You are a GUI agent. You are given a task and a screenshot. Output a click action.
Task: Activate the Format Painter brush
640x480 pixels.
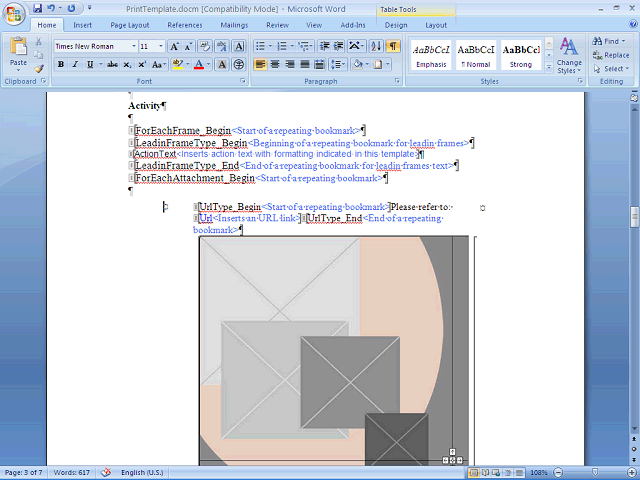click(39, 68)
